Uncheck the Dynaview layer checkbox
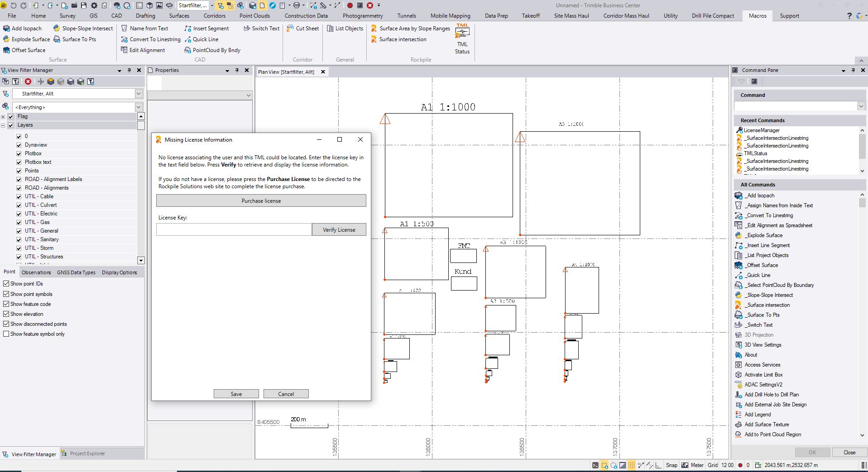Image resolution: width=868 pixels, height=472 pixels. click(19, 145)
